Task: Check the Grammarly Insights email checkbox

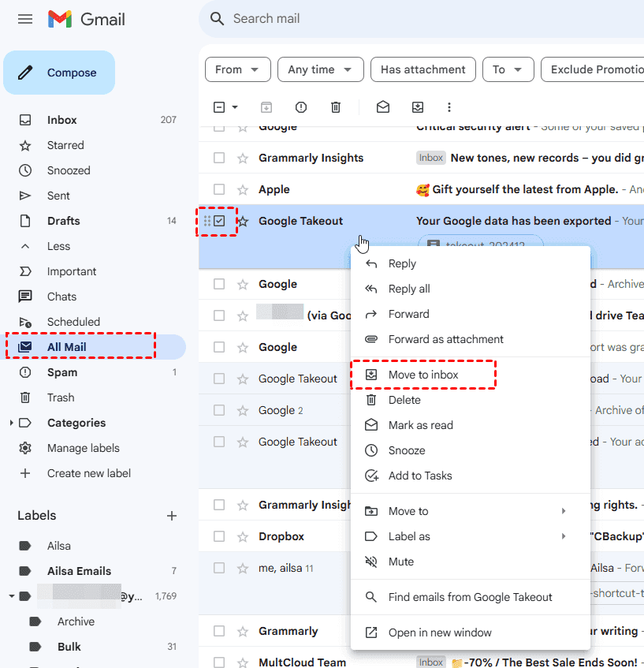Action: coord(219,158)
